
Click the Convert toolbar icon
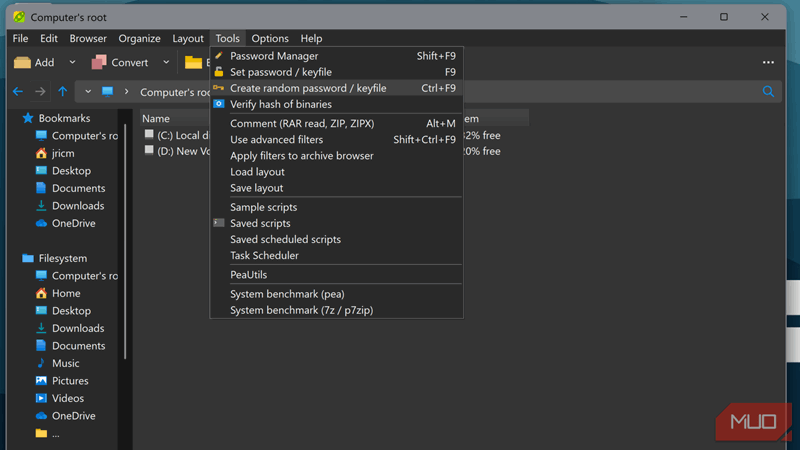[99, 62]
